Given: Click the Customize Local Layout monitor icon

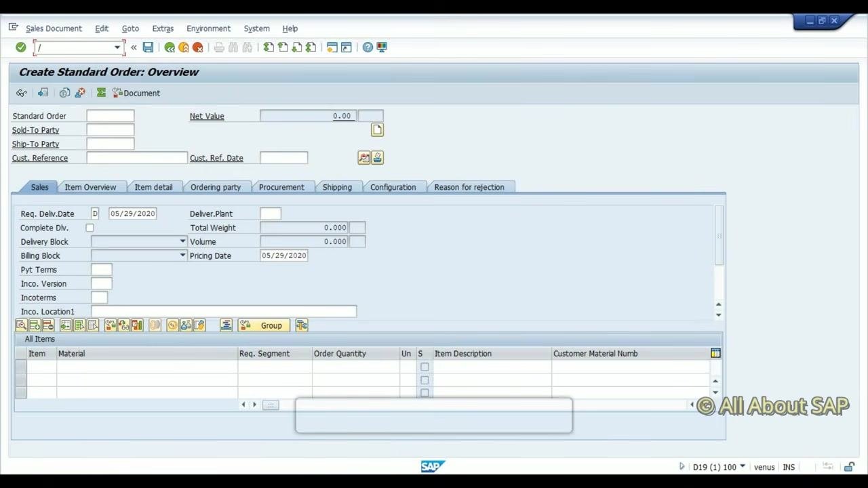Looking at the screenshot, I should coord(382,47).
